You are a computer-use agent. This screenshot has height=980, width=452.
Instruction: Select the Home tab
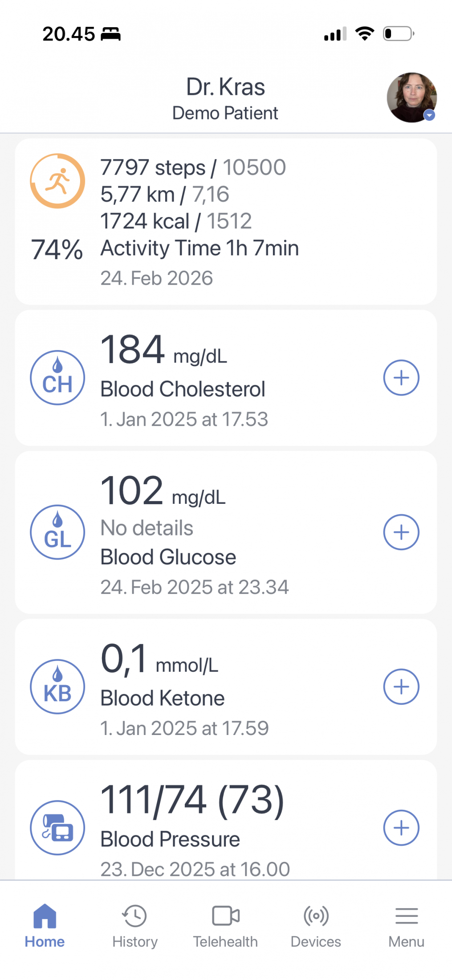[45, 926]
